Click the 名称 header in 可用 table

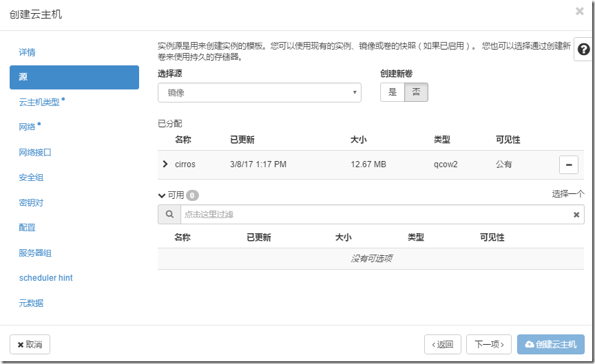(x=182, y=237)
